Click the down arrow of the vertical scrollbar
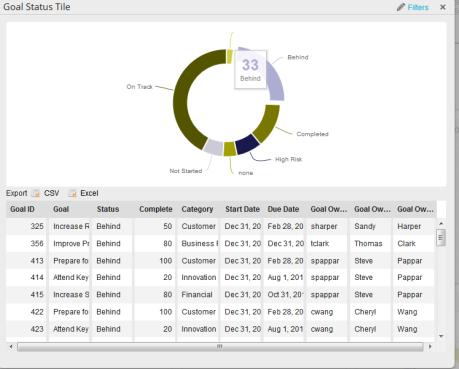The width and height of the screenshot is (459, 369). [x=441, y=336]
